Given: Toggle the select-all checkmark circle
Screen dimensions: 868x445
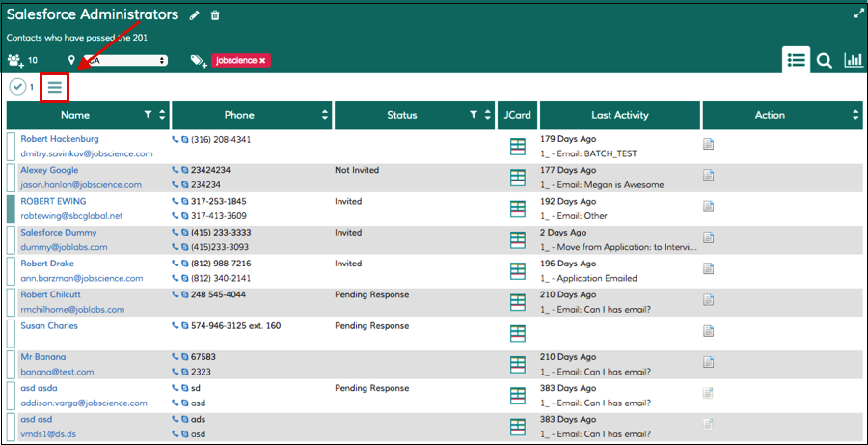Looking at the screenshot, I should pos(17,87).
